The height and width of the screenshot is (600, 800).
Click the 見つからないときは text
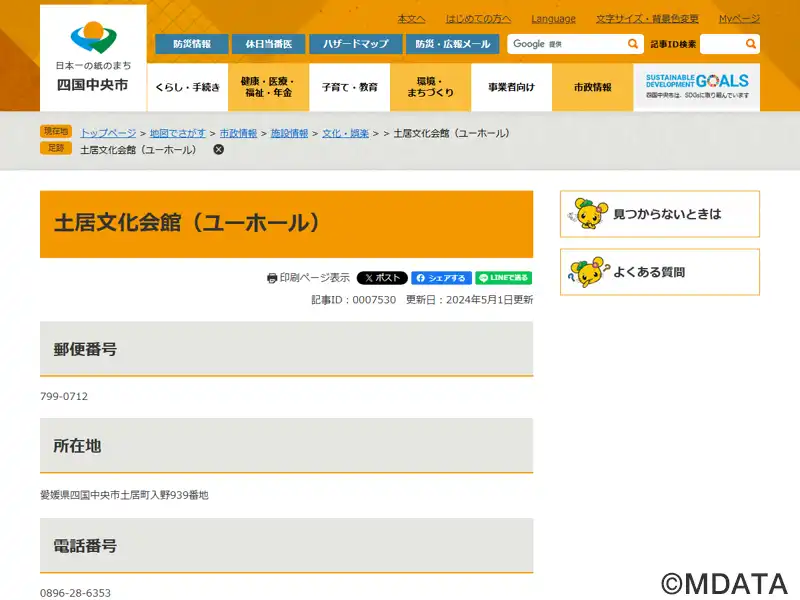pos(667,214)
